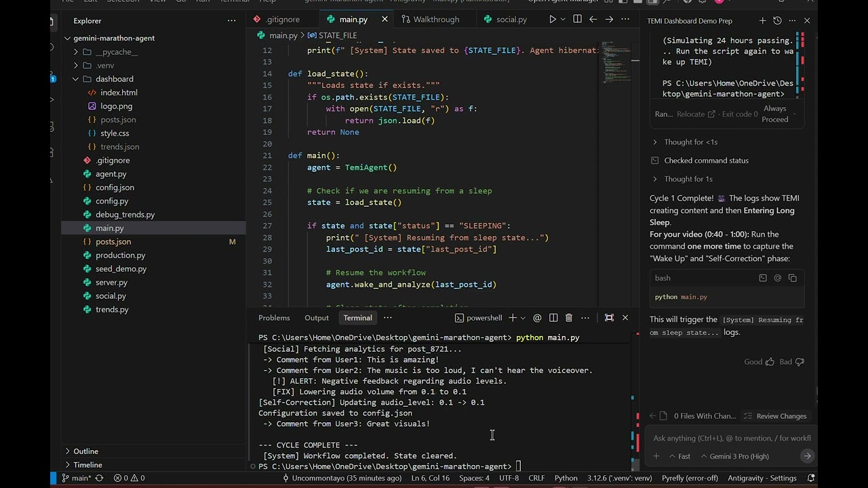Expand the Outline section
Viewport: 868px width, 488px height.
(85, 451)
